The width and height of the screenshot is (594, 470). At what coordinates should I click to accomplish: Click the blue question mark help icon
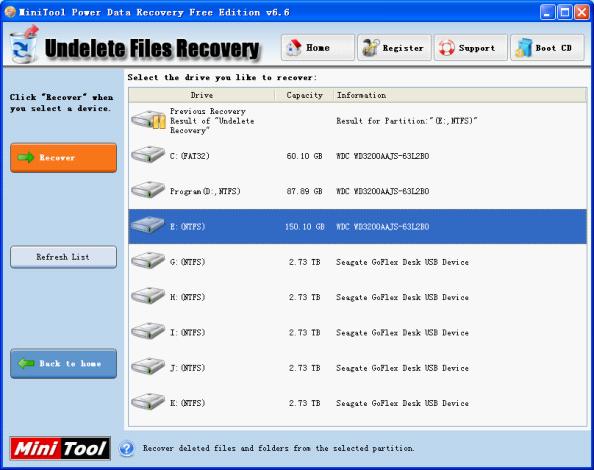pyautogui.click(x=127, y=448)
